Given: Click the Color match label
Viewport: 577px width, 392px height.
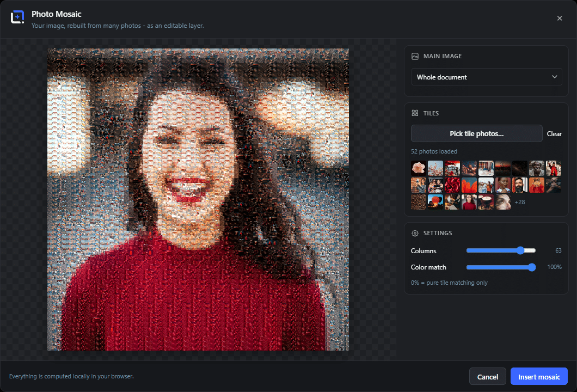Looking at the screenshot, I should click(x=428, y=267).
